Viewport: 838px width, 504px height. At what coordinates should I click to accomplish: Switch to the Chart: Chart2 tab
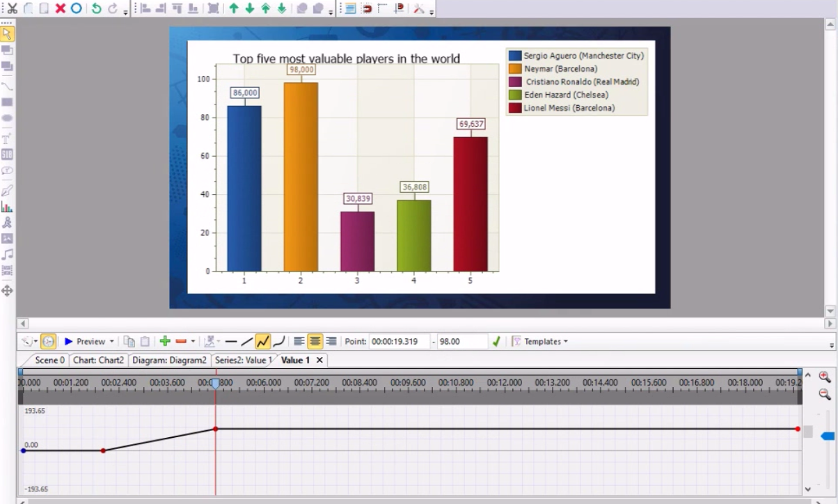pyautogui.click(x=98, y=360)
